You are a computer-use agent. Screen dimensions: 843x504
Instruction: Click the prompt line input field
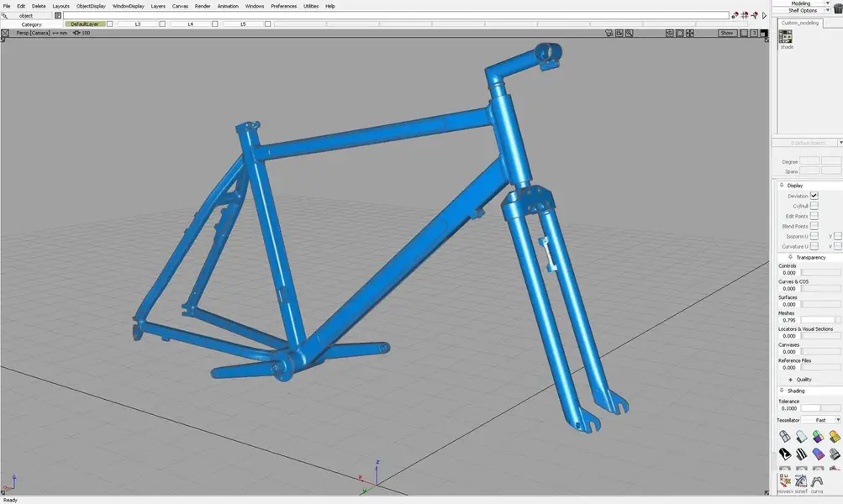(x=396, y=16)
